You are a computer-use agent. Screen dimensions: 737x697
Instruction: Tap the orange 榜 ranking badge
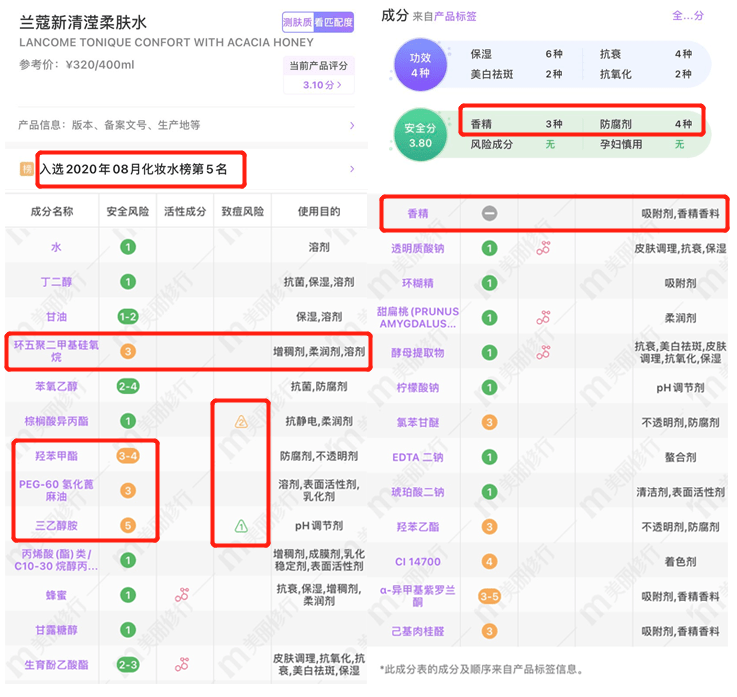click(x=27, y=169)
